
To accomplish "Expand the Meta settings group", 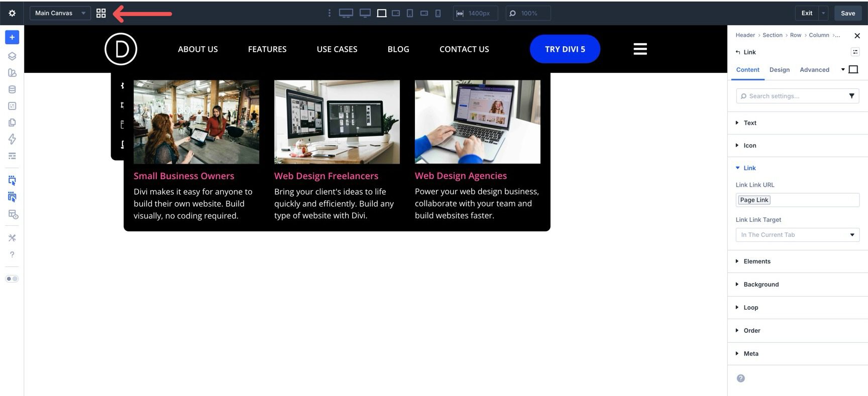I will pos(798,354).
